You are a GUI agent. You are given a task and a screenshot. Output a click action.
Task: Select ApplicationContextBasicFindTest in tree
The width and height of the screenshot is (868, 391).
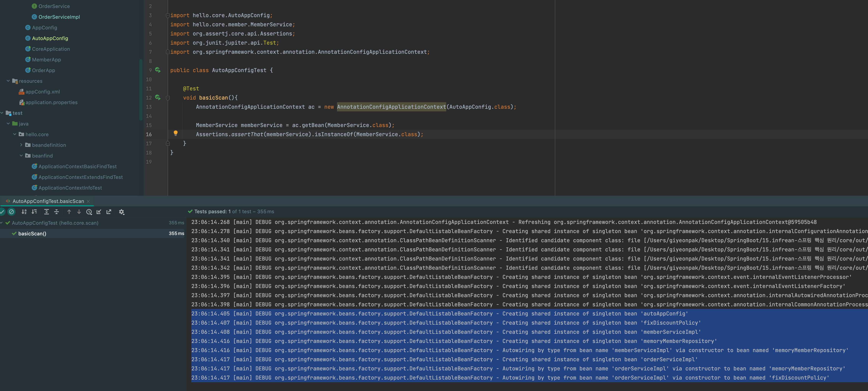[78, 166]
